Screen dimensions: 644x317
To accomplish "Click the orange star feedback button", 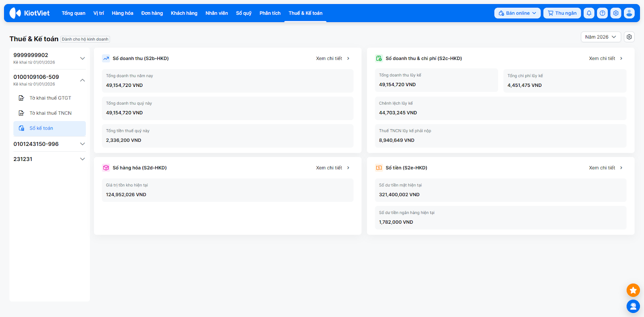I will coord(633,290).
